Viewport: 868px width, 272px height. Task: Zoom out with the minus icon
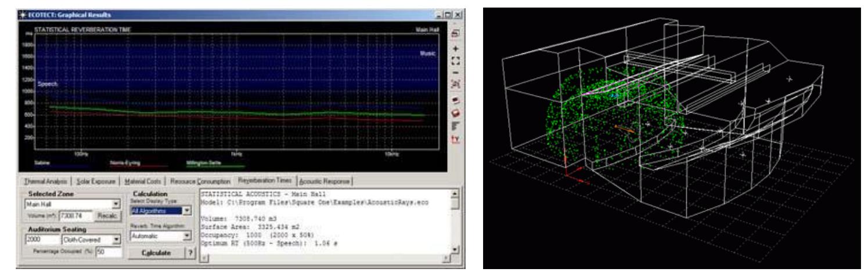pos(456,72)
